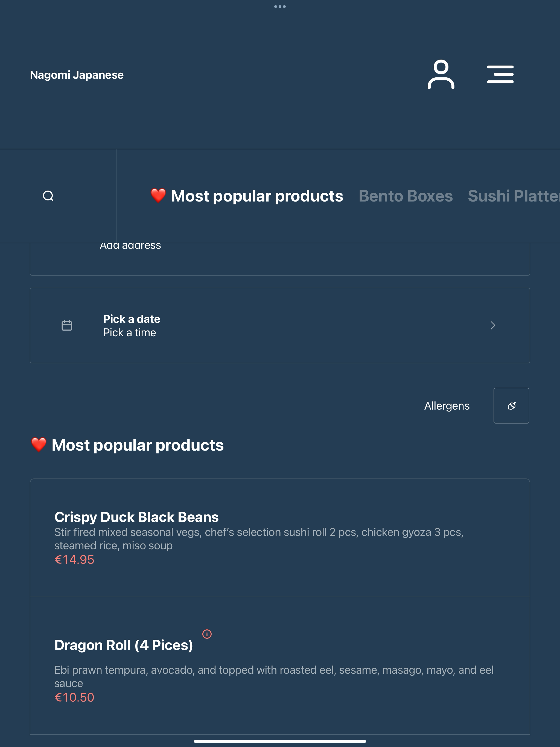Image resolution: width=560 pixels, height=747 pixels.
Task: Click the red heart emoji in category bar
Action: (x=158, y=196)
